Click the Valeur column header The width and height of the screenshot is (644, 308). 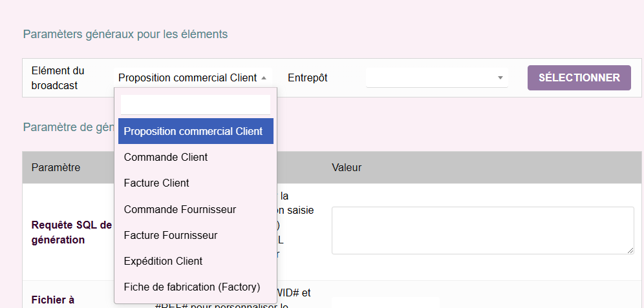coord(347,168)
